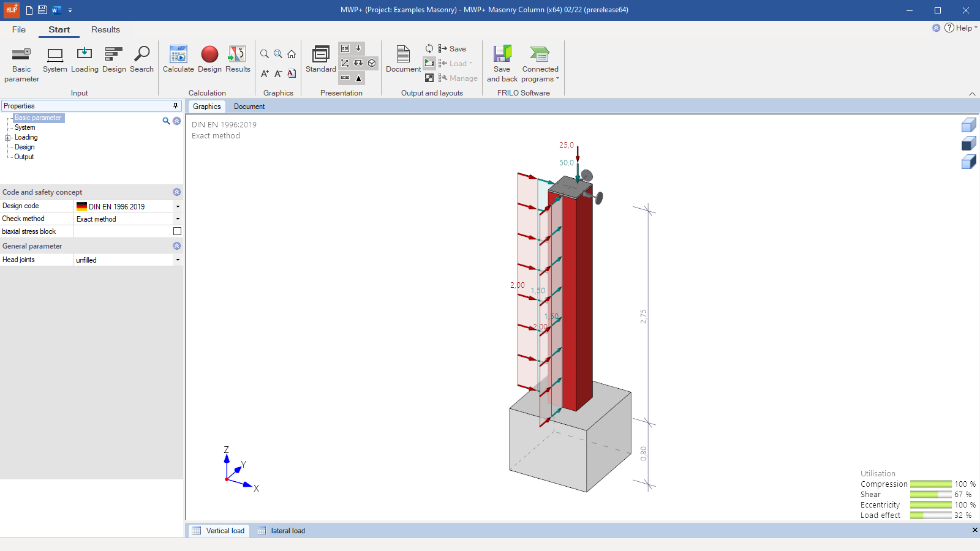The image size is (980, 551).
Task: Increase graphics font size A+
Action: tap(265, 73)
